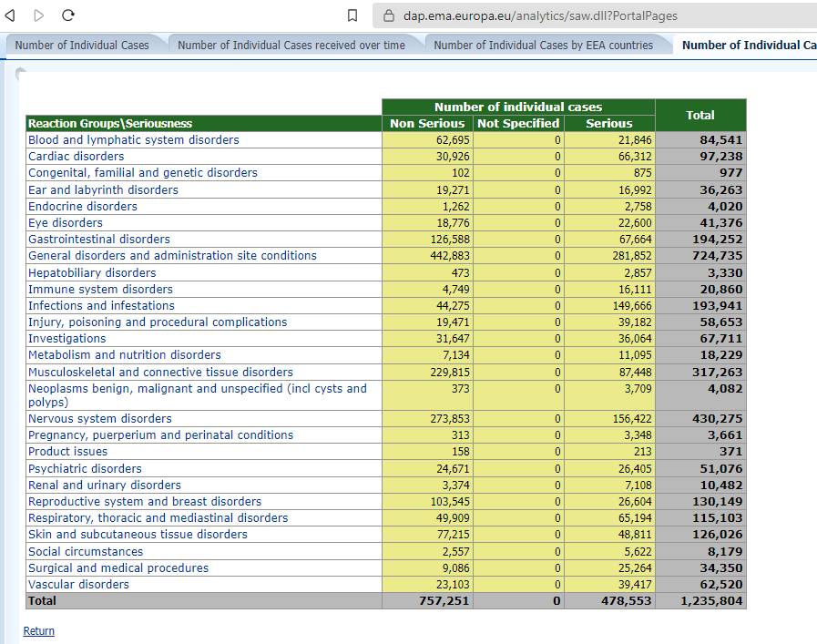Viewport: 817px width, 644px height.
Task: Open the Number of Individual Cases tab
Action: tap(82, 45)
